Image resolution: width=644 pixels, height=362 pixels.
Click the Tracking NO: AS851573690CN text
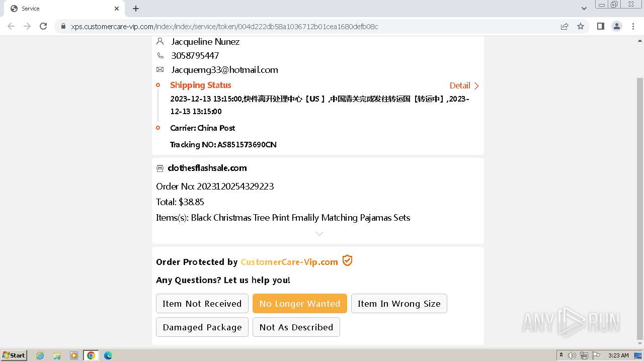223,145
